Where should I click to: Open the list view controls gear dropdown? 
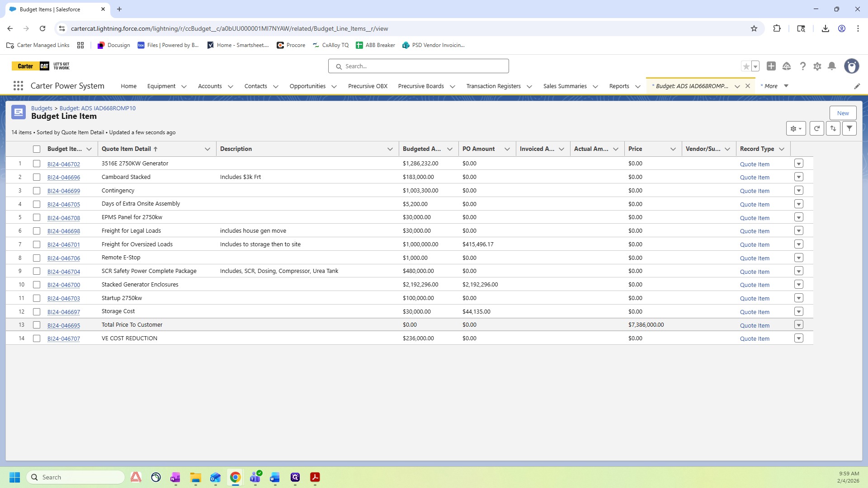tap(796, 129)
